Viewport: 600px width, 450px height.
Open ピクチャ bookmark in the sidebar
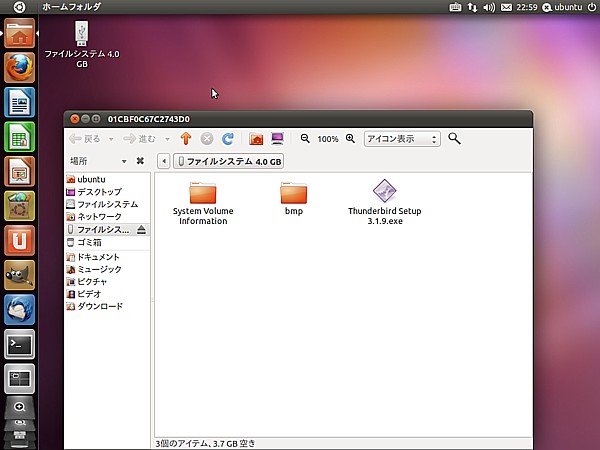coord(107,282)
